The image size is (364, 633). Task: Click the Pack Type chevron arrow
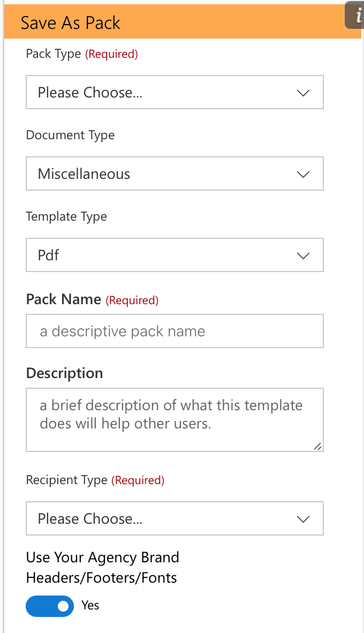coord(303,93)
